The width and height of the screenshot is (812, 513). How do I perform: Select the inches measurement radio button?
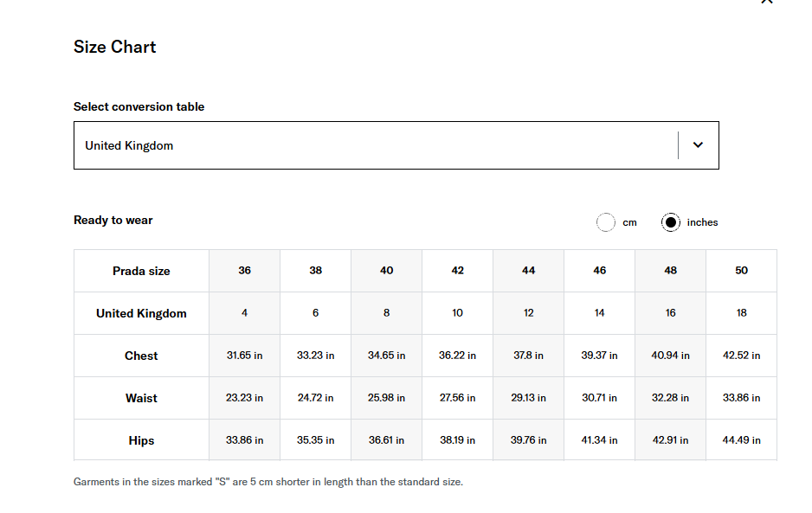671,222
